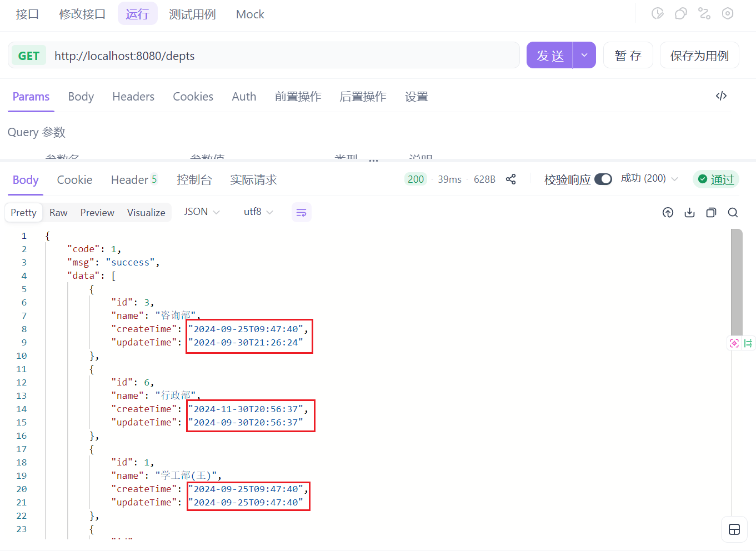Viewport: 756px width, 551px height.
Task: Click the "msg": "success" line
Action: click(113, 262)
